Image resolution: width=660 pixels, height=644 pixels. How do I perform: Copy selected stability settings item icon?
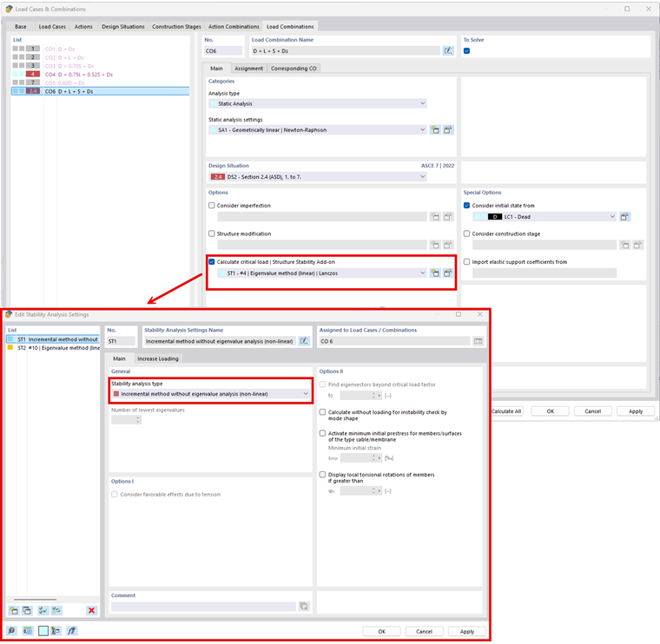tap(27, 610)
